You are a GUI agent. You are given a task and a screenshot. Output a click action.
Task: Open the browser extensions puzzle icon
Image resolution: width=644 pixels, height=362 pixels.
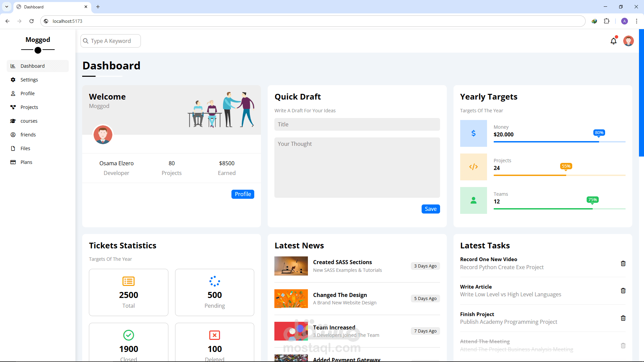[606, 21]
